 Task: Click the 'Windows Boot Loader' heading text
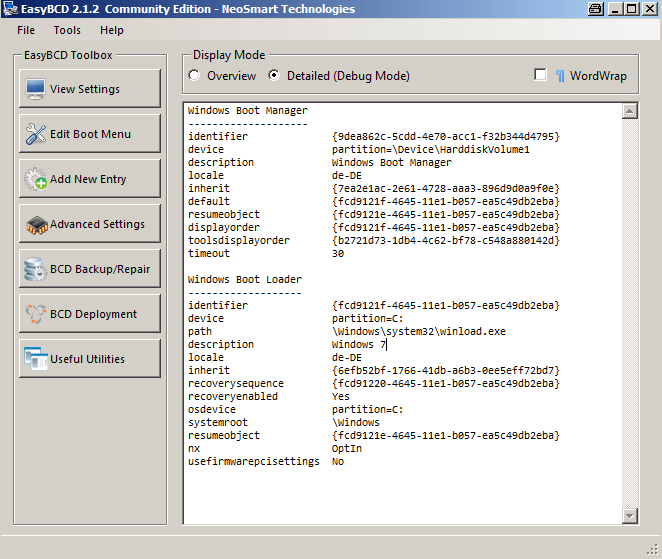coord(245,280)
